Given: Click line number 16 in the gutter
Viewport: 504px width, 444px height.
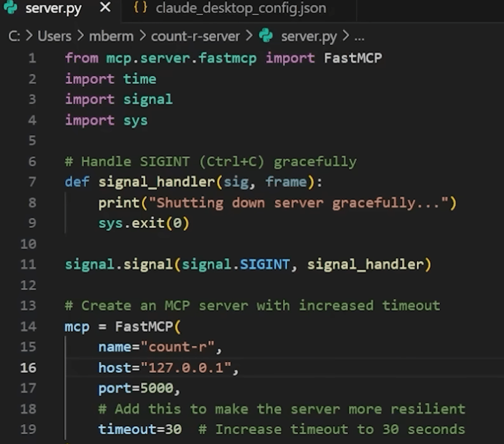Looking at the screenshot, I should click(x=28, y=368).
